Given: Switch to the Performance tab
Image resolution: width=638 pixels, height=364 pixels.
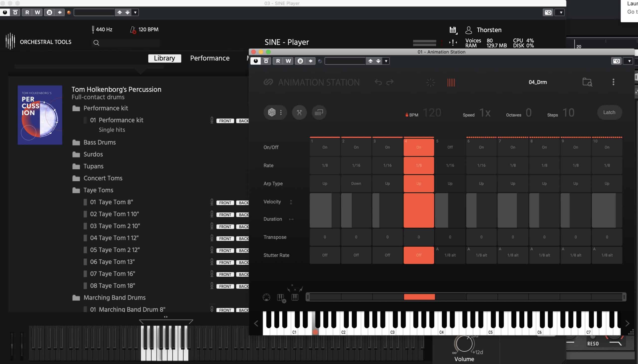Looking at the screenshot, I should [210, 58].
